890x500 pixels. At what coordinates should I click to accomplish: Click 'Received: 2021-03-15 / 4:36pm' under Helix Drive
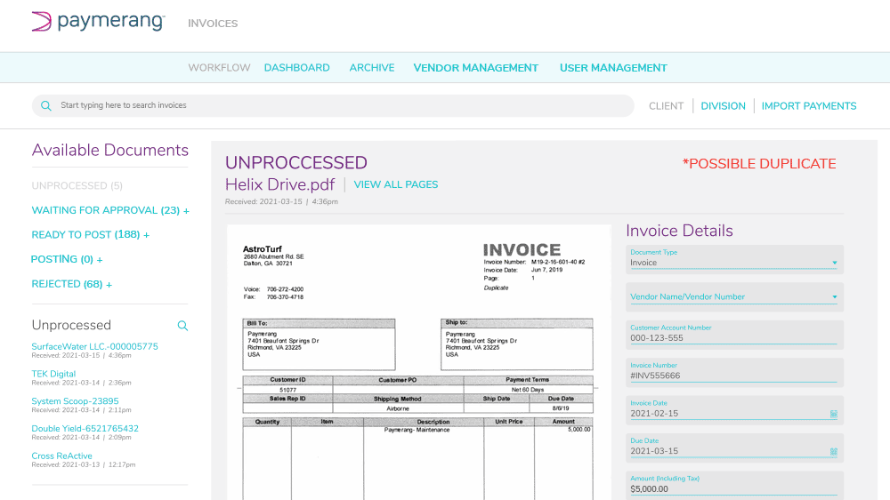pyautogui.click(x=282, y=201)
